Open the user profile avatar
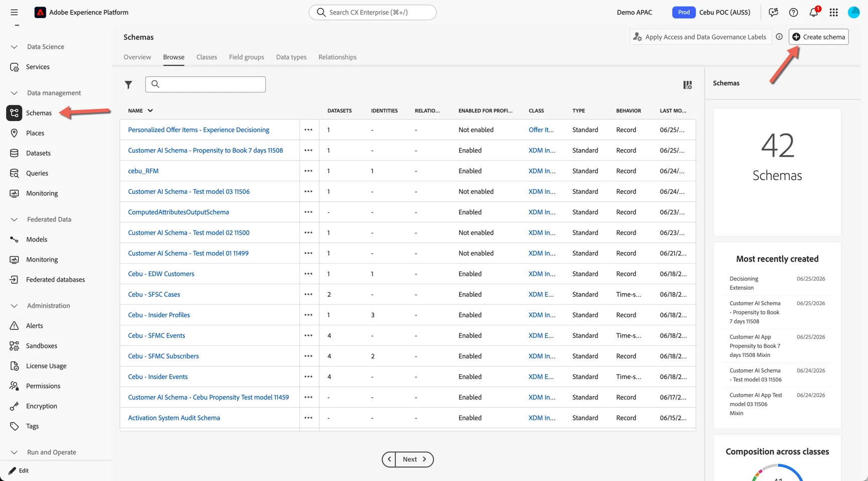 pyautogui.click(x=854, y=12)
